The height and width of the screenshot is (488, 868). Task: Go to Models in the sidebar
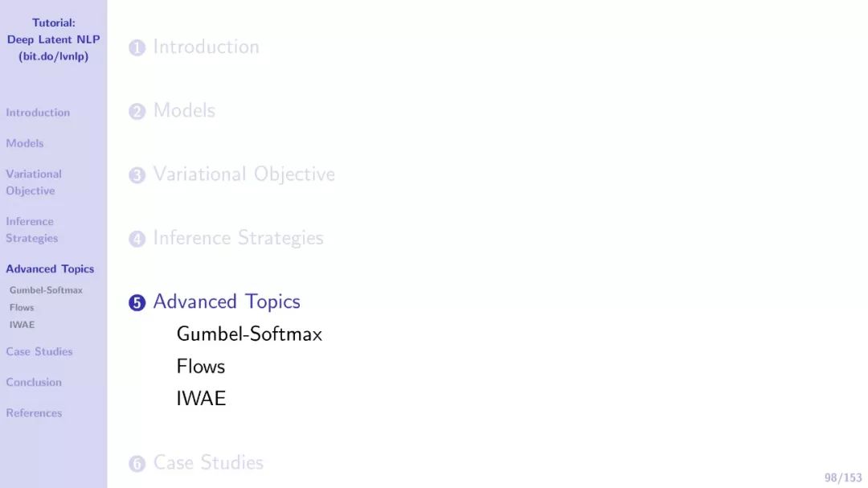click(25, 143)
